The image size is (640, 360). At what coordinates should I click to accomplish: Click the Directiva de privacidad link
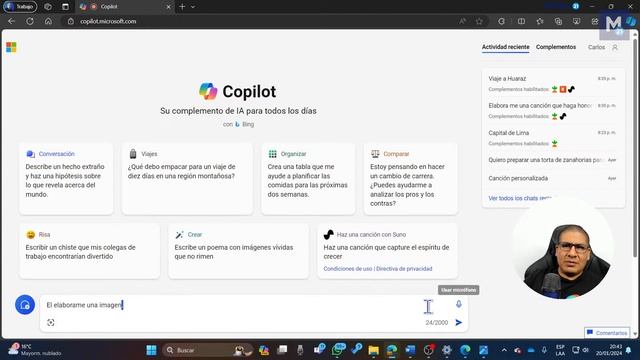coord(404,269)
